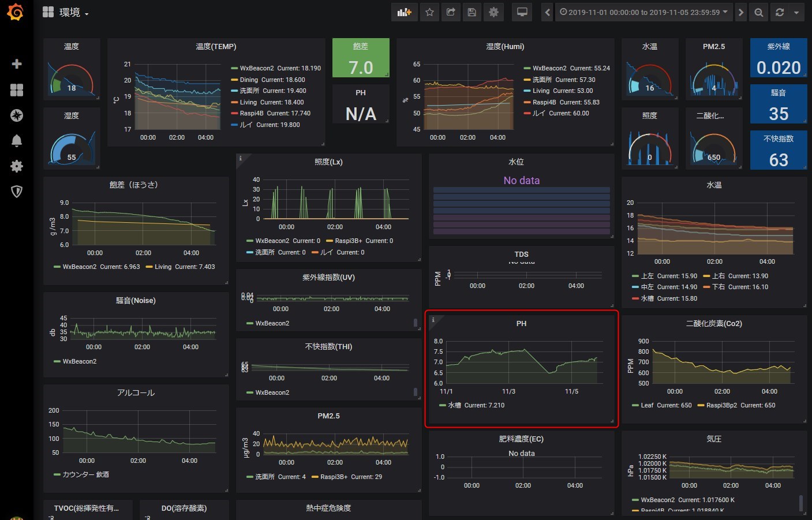Screen dimensions: 812x520
Task: Click the Add panel toolbar button
Action: 404,12
